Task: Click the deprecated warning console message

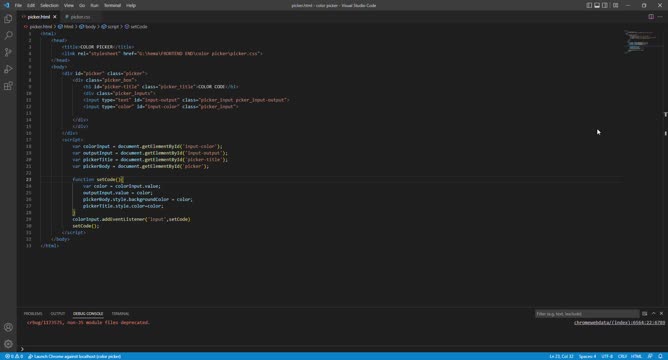Action: click(88, 323)
